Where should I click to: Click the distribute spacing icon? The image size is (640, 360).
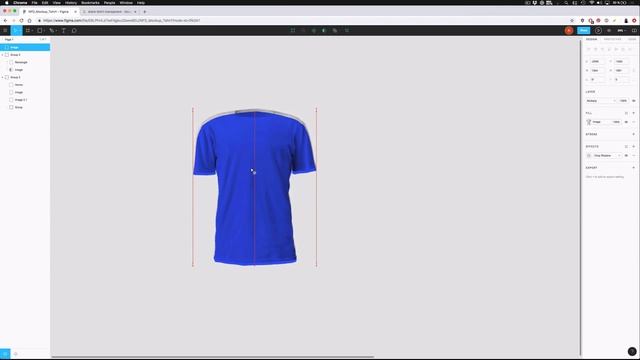(631, 49)
